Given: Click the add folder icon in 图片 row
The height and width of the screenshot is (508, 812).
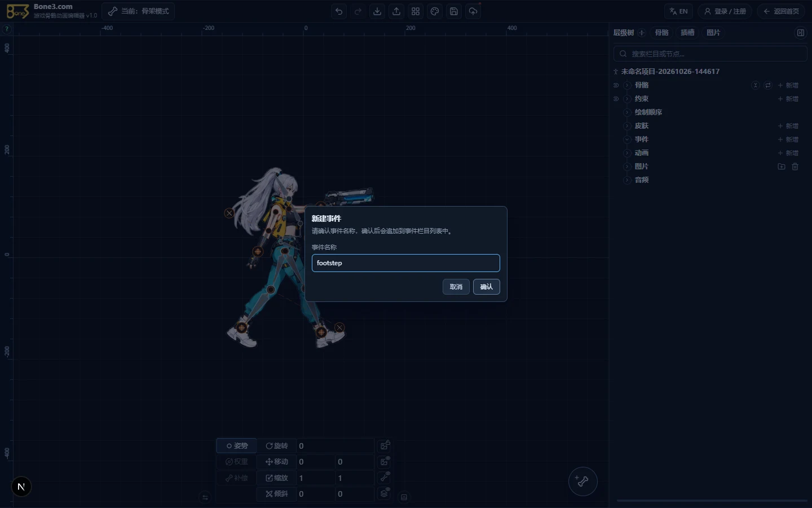Looking at the screenshot, I should [782, 167].
